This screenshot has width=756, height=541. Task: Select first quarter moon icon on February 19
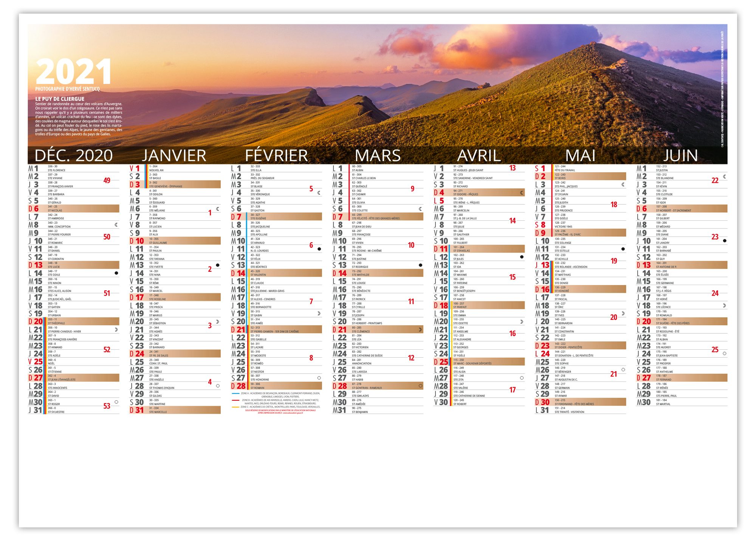[x=319, y=313]
